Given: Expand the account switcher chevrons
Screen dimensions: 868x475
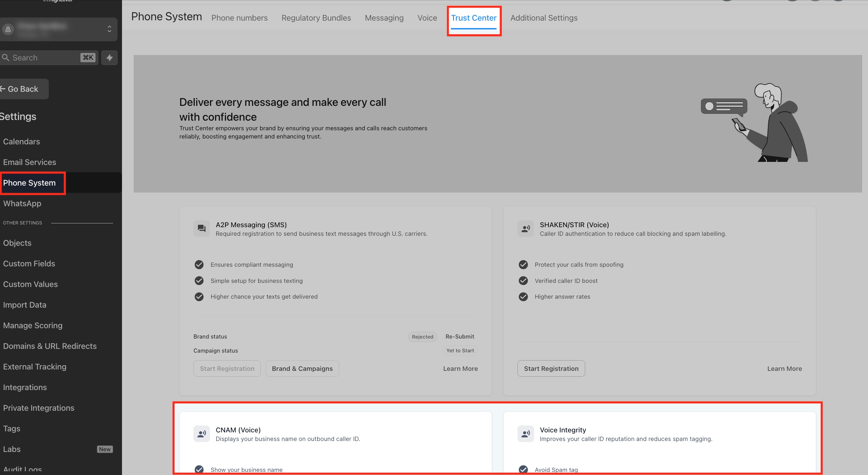Looking at the screenshot, I should (109, 29).
